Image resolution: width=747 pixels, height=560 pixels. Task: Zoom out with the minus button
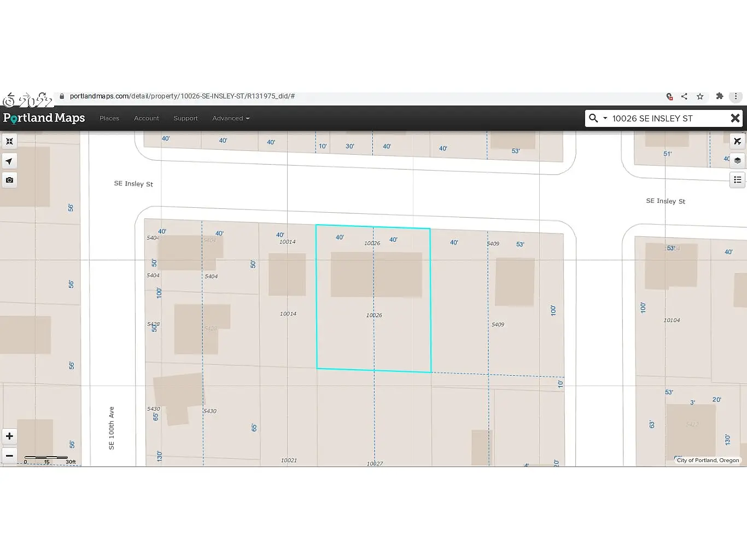tap(9, 456)
